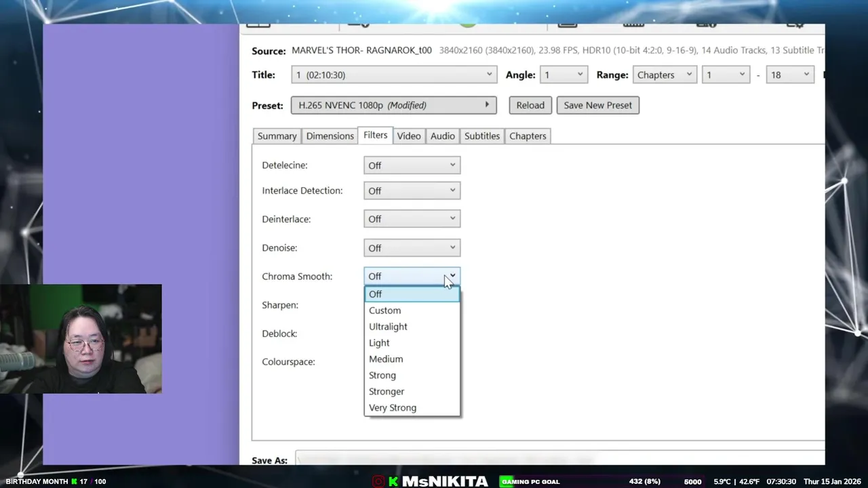Open the Subtitles tab
868x488 pixels.
tap(482, 136)
